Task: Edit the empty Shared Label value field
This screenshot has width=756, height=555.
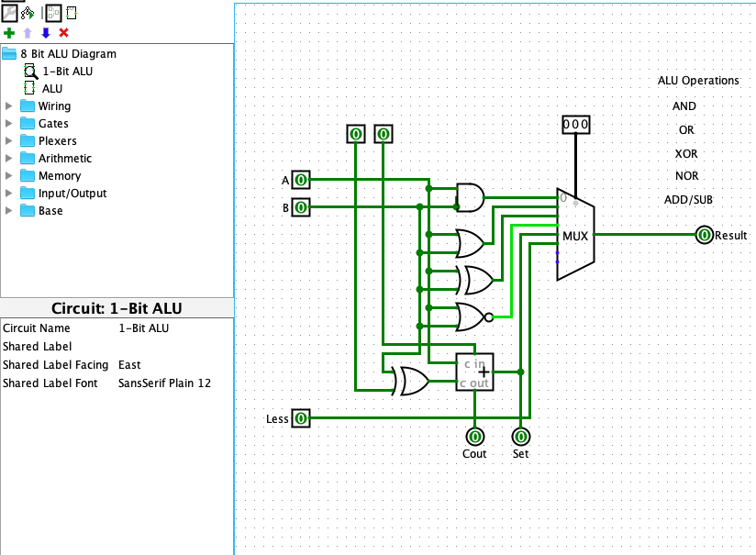Action: (x=175, y=346)
